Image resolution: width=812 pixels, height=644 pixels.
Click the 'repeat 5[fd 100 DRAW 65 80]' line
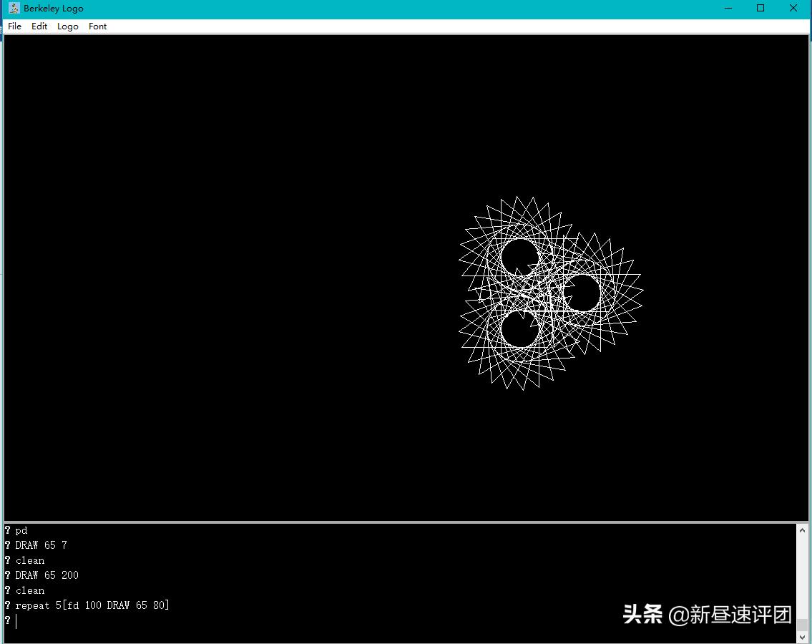pos(92,605)
